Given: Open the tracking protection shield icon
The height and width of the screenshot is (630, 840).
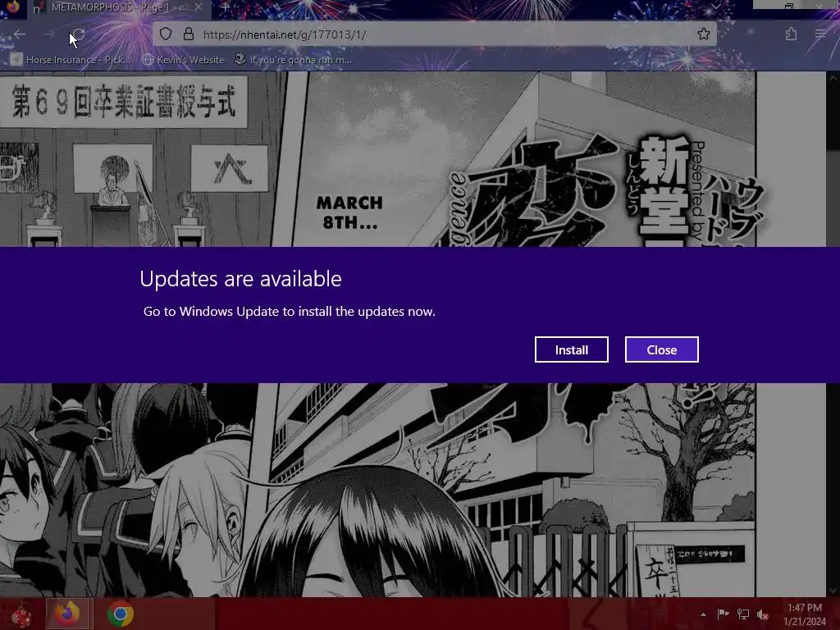Looking at the screenshot, I should 166,34.
